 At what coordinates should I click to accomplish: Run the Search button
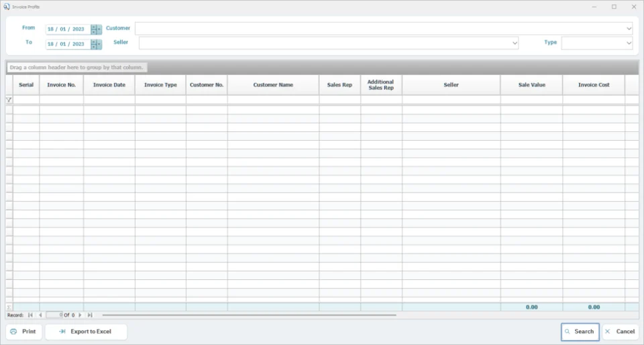580,332
